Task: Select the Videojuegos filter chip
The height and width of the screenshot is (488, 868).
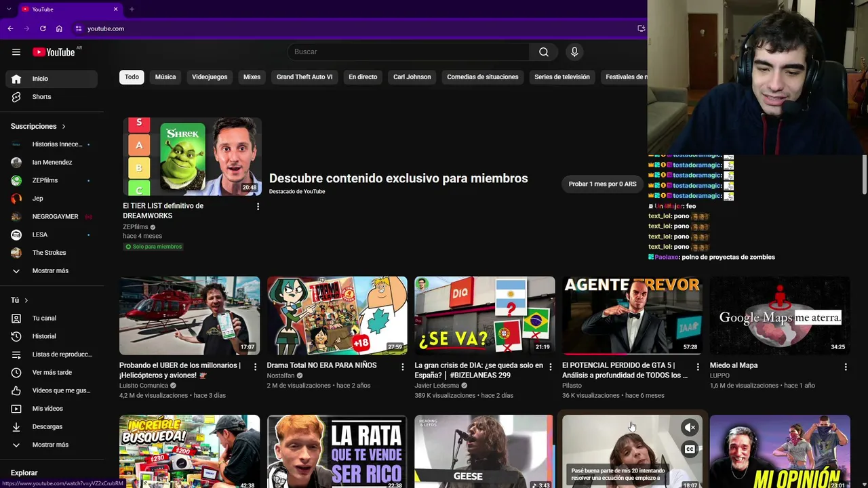Action: [x=210, y=77]
